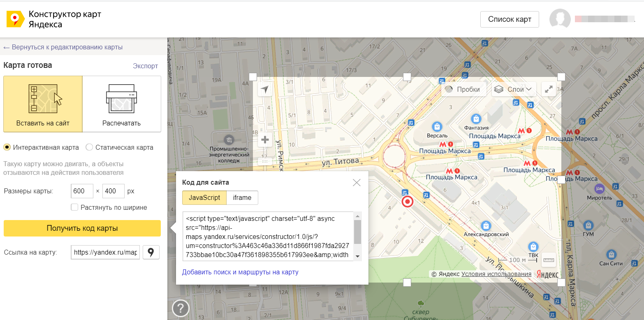Zoom in with the plus button
Viewport: 644px width, 320px height.
tap(265, 140)
